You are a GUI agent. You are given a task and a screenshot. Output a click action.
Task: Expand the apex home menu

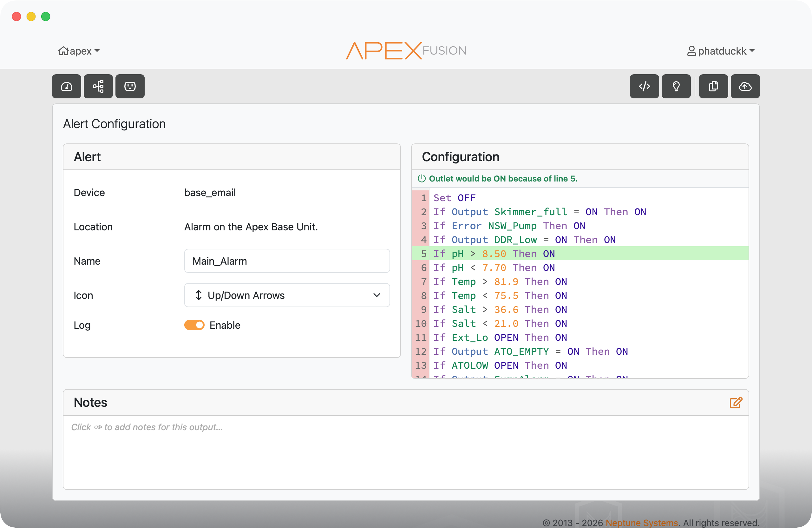pos(79,51)
